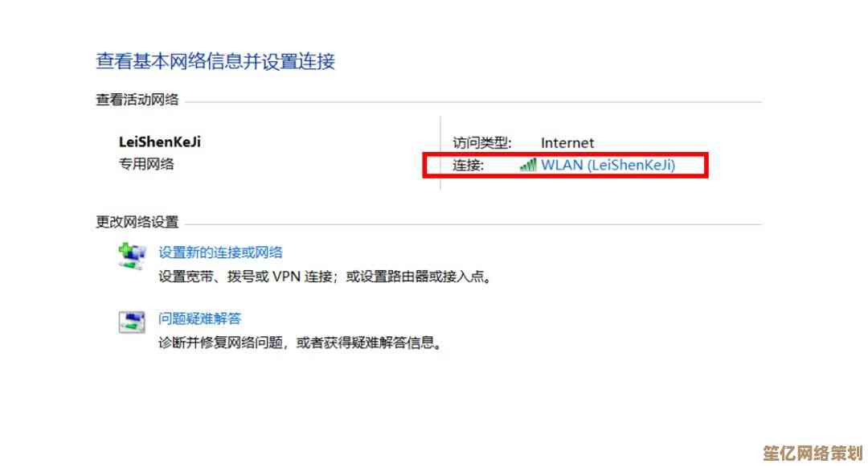The width and height of the screenshot is (868, 468).
Task: Click the 连接 label beside WLAN
Action: (x=469, y=165)
